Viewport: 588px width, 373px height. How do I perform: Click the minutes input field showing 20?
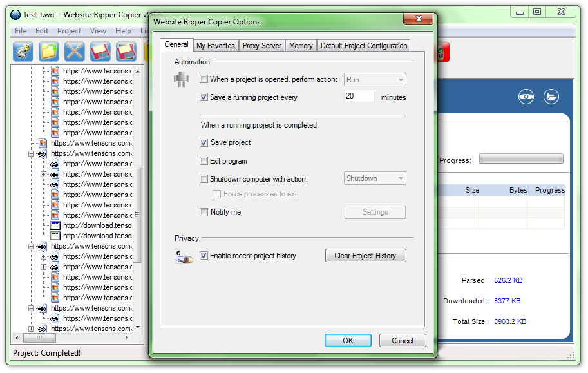click(x=359, y=96)
